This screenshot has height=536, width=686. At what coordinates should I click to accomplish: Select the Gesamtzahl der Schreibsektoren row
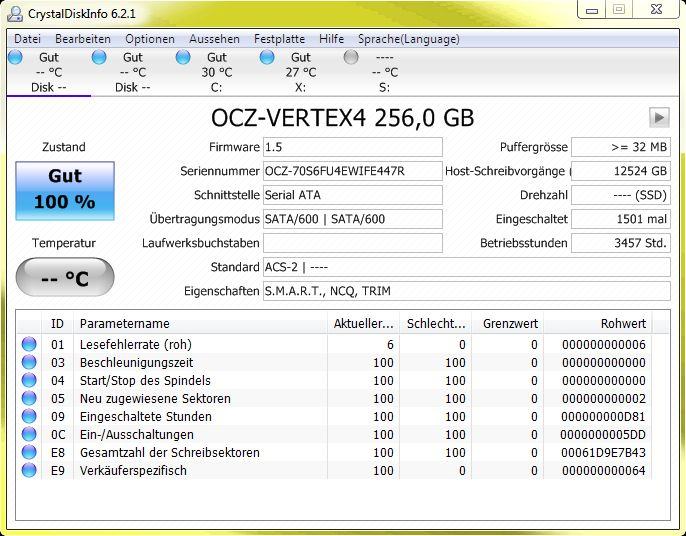point(334,452)
